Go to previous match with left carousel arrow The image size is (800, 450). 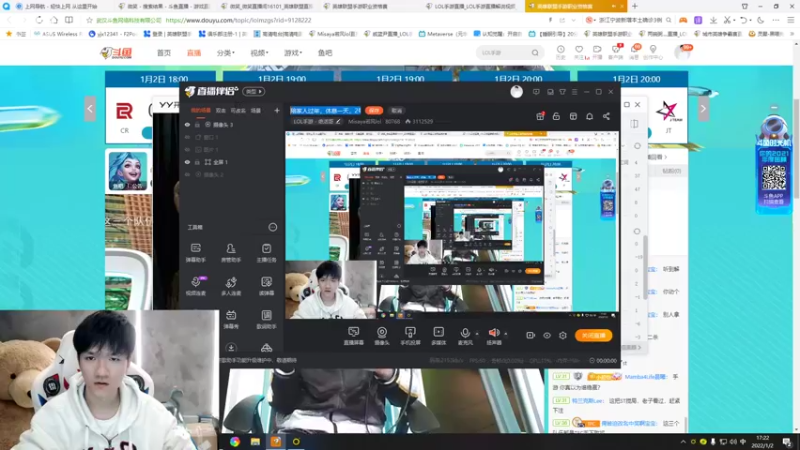click(x=90, y=109)
